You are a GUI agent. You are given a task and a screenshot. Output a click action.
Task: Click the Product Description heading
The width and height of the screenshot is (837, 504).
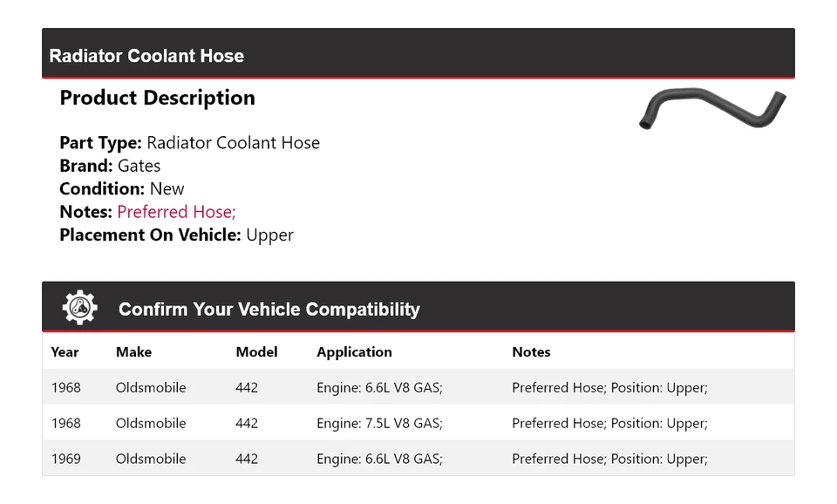[x=157, y=98]
